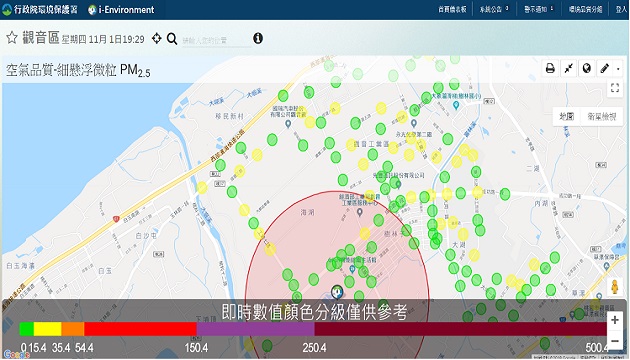Open the info circle icon
Screen dimensions: 630x360
(x=258, y=38)
